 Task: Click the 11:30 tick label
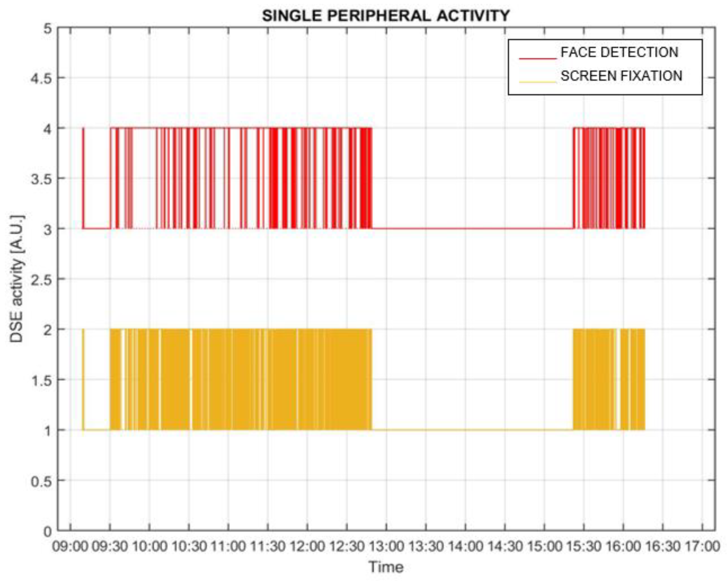pyautogui.click(x=268, y=546)
